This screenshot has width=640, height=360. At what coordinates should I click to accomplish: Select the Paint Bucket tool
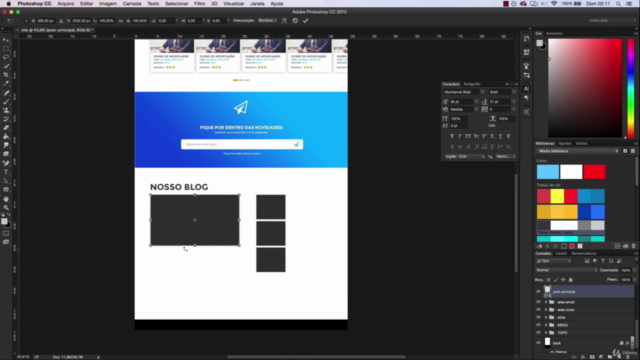(x=6, y=137)
